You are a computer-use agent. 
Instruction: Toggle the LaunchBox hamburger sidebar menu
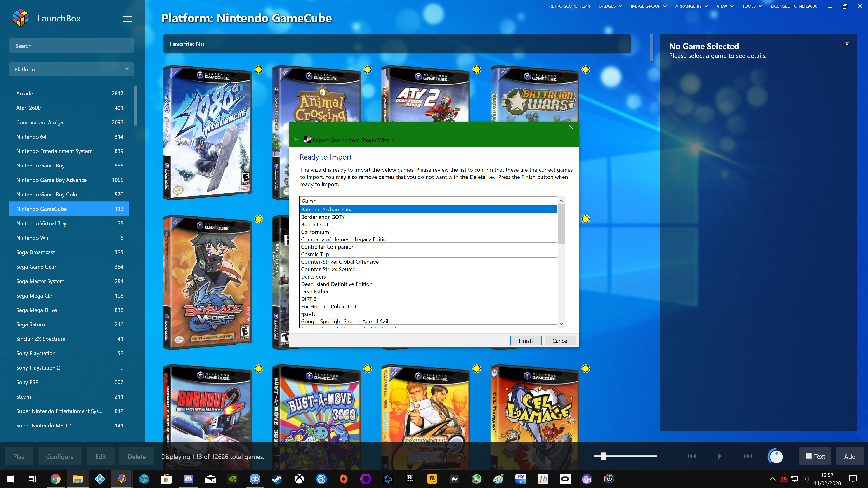pos(127,19)
